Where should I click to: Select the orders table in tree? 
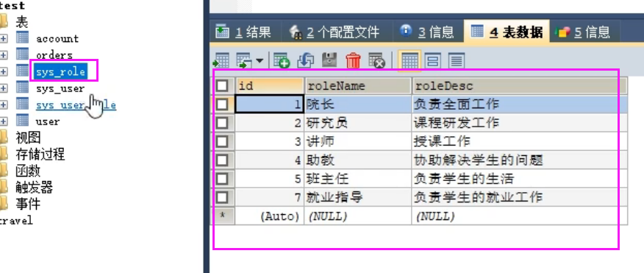click(54, 55)
